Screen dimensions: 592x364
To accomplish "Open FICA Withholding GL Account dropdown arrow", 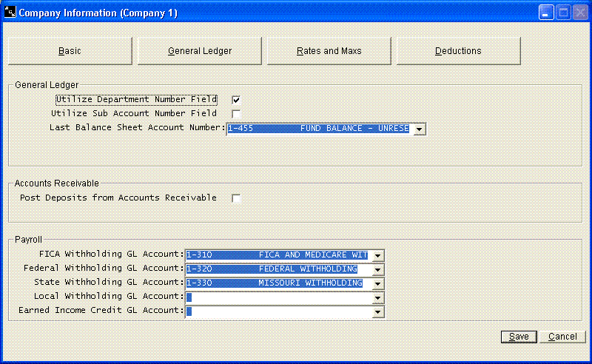I will click(x=377, y=255).
